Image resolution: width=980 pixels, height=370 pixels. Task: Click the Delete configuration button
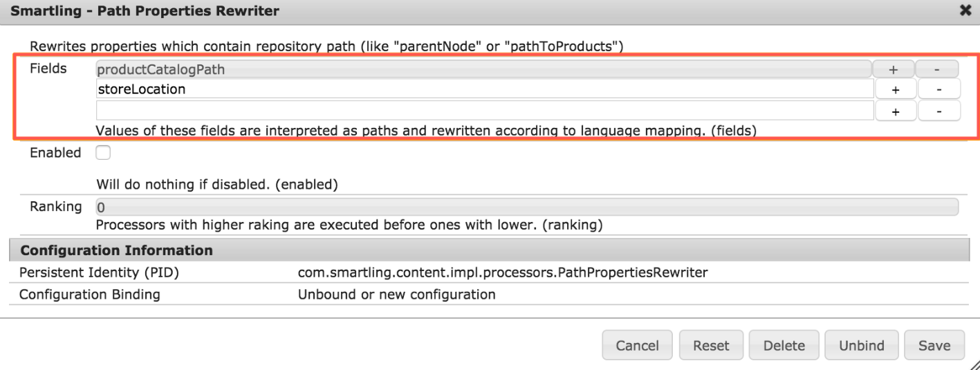(x=784, y=345)
